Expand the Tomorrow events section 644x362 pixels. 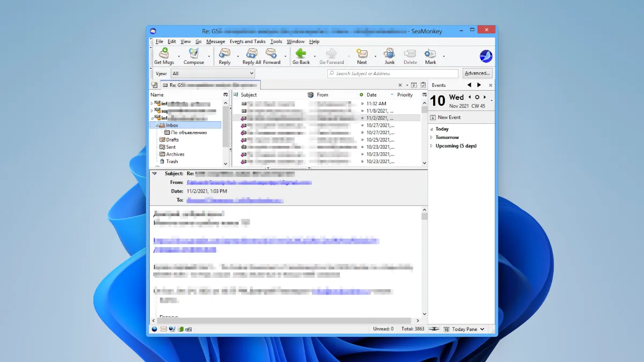coord(431,137)
